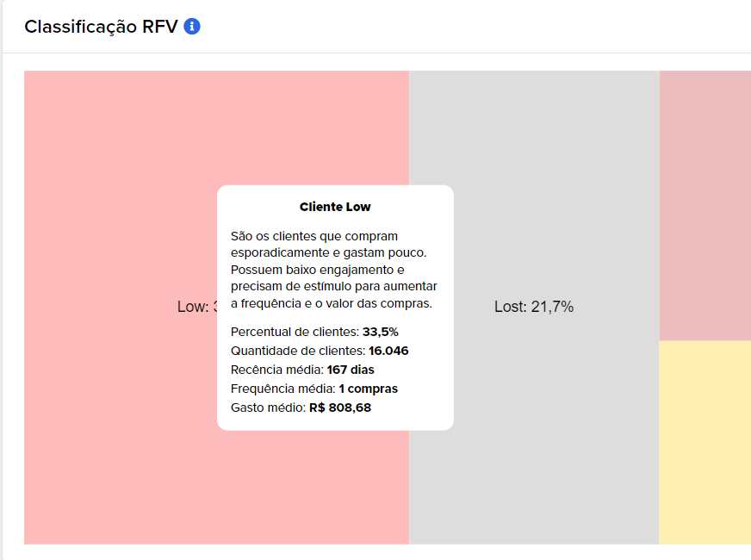Click the Lost: 21,7% label
Viewport: 751px width, 560px height.
pyautogui.click(x=534, y=307)
